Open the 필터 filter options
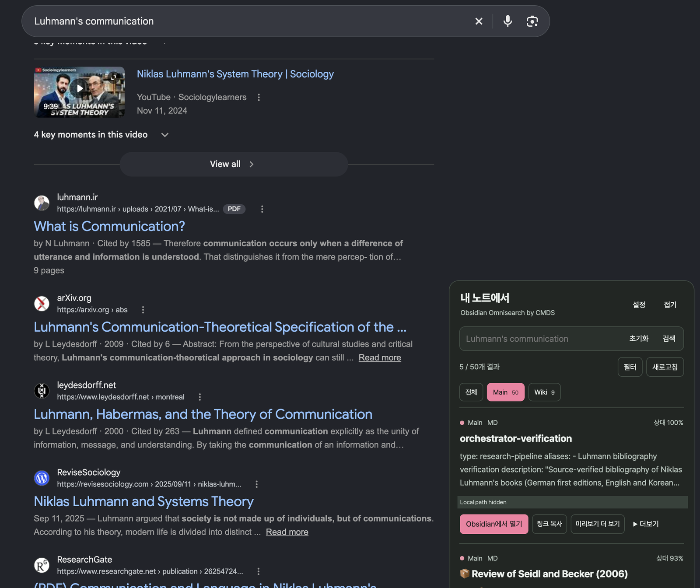 point(630,367)
